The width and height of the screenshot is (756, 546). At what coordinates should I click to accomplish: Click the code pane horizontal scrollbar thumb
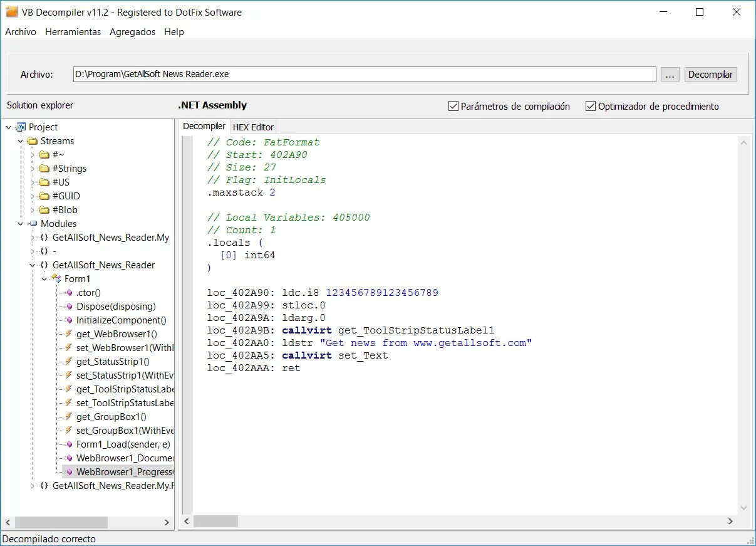[x=215, y=522]
